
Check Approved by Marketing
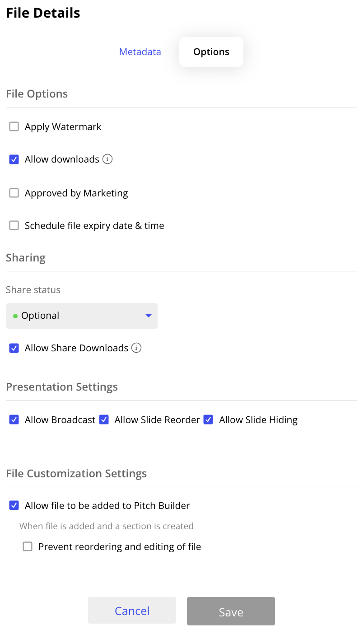pyautogui.click(x=14, y=193)
